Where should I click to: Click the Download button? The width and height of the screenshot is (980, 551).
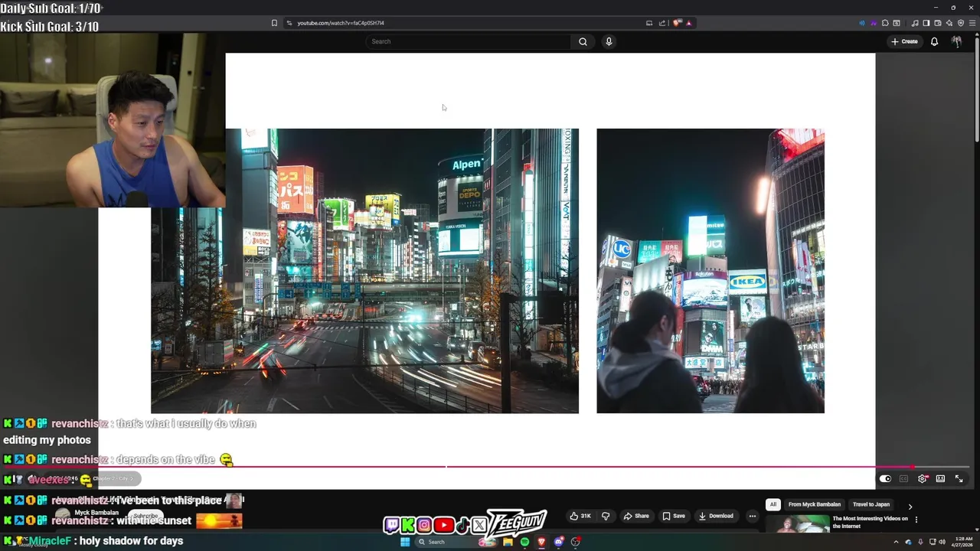click(717, 516)
